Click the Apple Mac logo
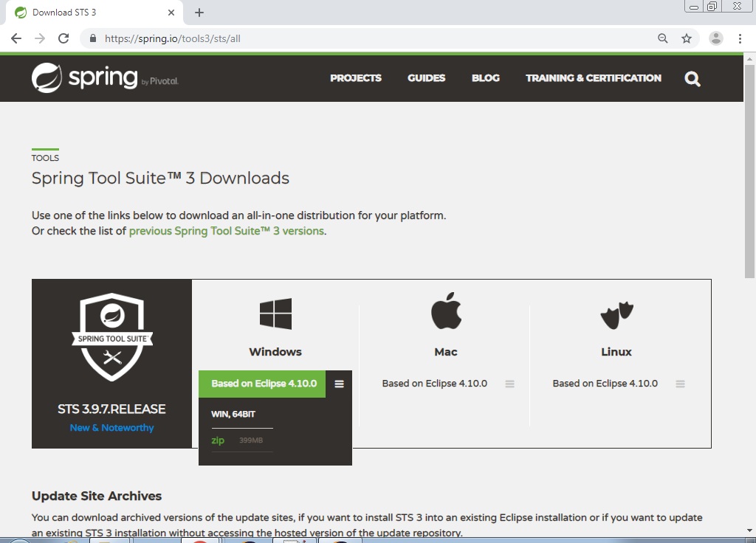This screenshot has width=756, height=543. tap(446, 311)
